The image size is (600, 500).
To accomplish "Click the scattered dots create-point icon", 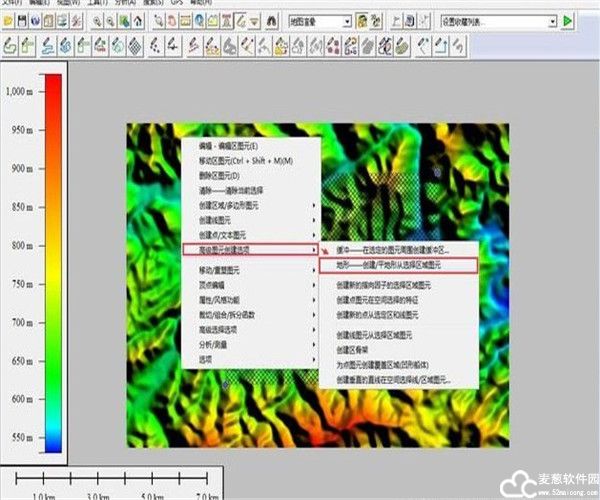I will pos(155,46).
